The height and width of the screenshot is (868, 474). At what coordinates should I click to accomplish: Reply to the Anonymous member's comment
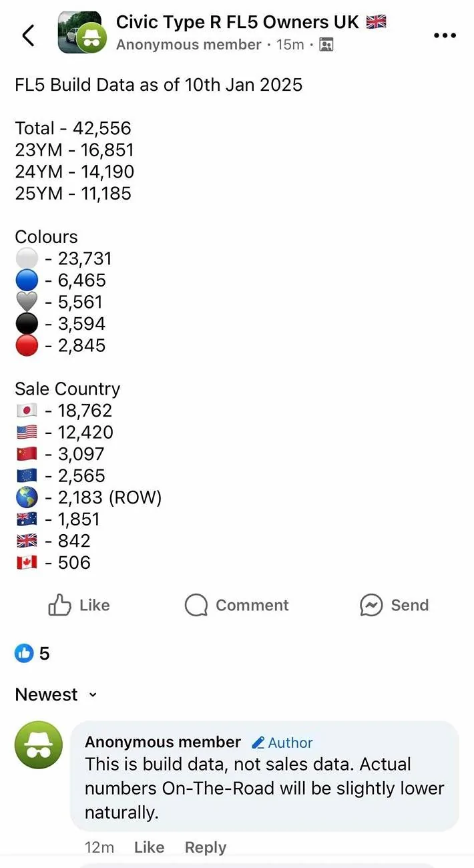[205, 847]
